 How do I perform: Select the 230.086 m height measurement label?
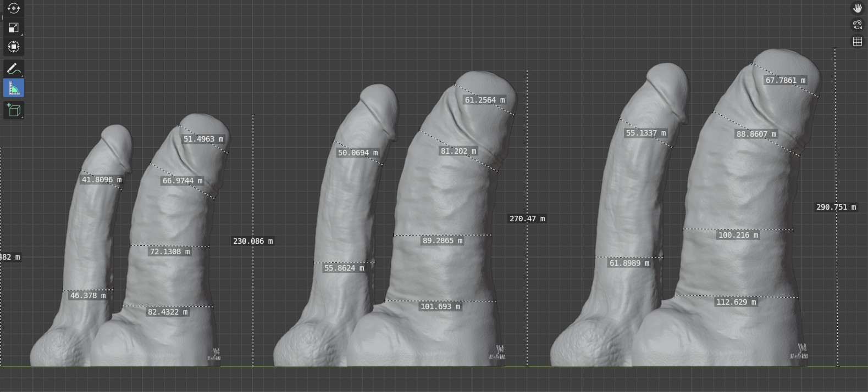(253, 241)
